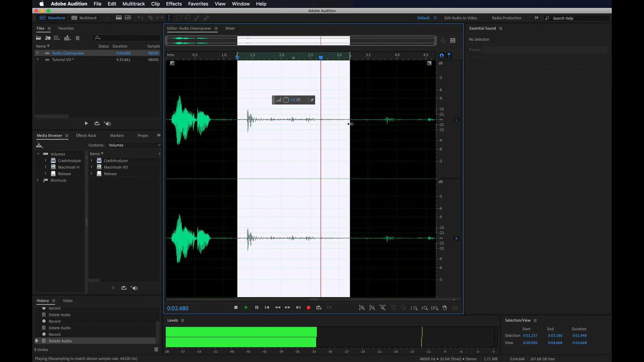Image resolution: width=644 pixels, height=362 pixels.
Task: Select the Time Selection tool
Action: (169, 18)
